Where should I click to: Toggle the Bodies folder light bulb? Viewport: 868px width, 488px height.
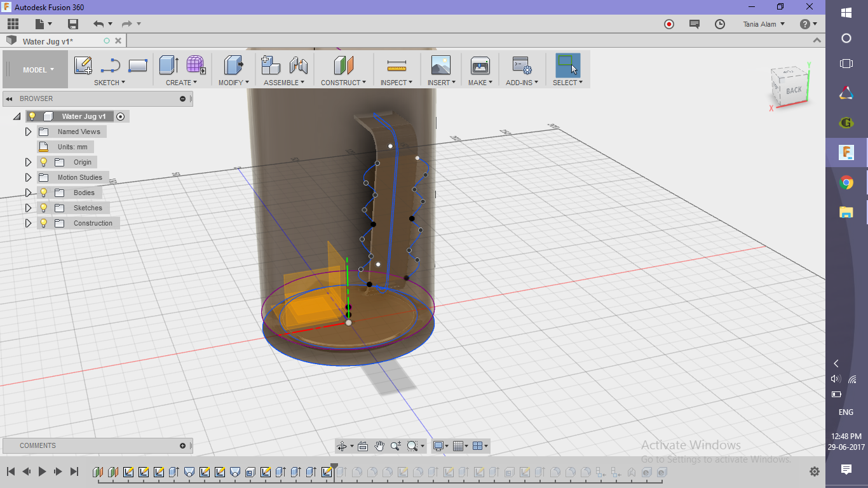tap(44, 193)
